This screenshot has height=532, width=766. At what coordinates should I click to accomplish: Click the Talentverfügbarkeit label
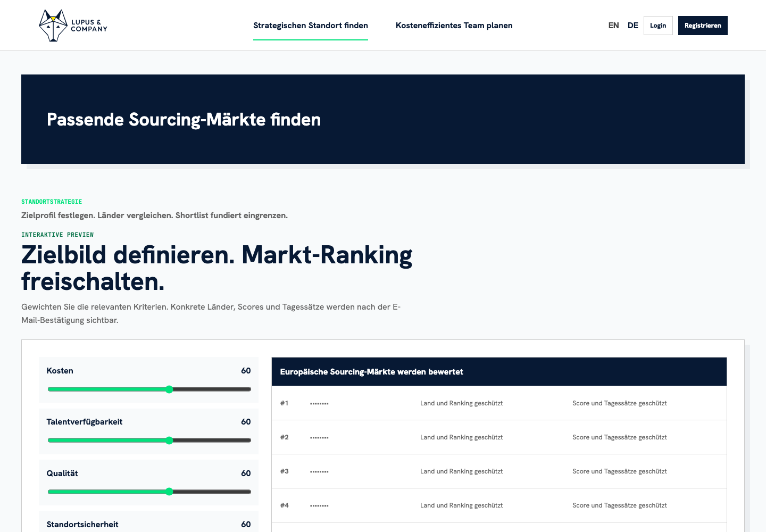point(85,422)
